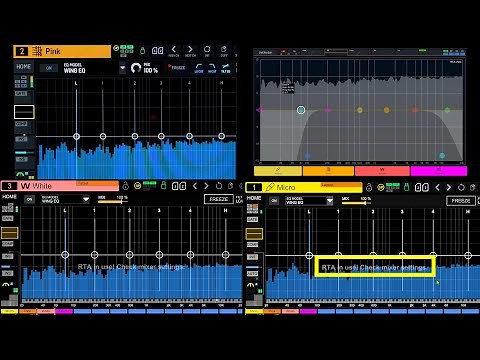Open HOME in the White channel panel
The width and height of the screenshot is (480, 360).
click(9, 197)
